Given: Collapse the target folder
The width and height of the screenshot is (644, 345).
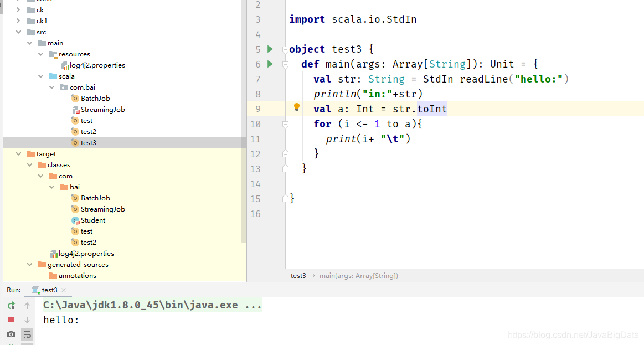Looking at the screenshot, I should (18, 154).
